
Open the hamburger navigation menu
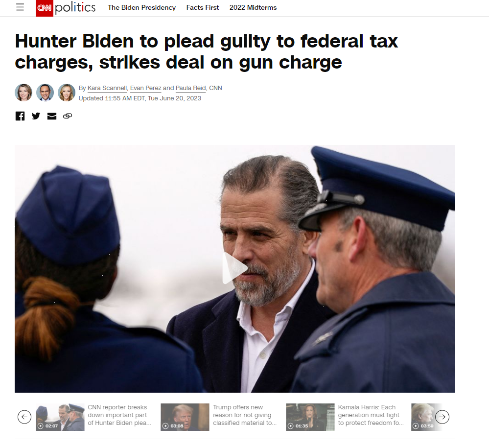(20, 7)
